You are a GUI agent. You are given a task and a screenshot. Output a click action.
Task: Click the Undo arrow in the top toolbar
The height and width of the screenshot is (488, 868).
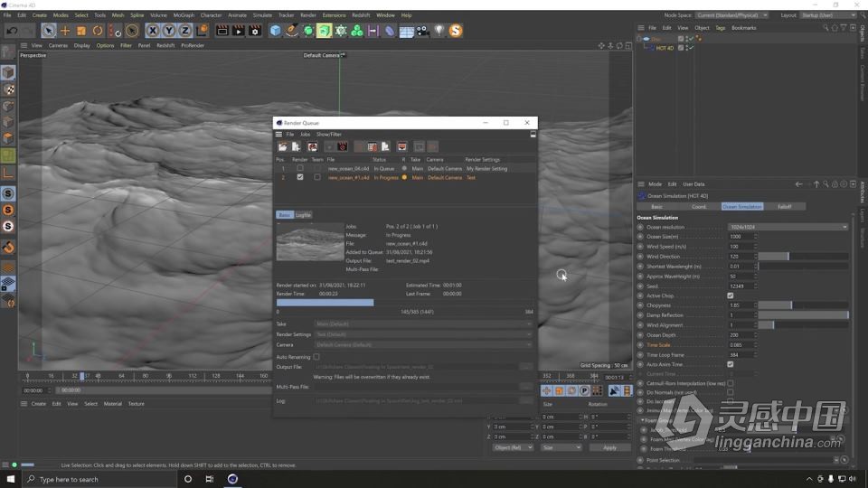[12, 31]
